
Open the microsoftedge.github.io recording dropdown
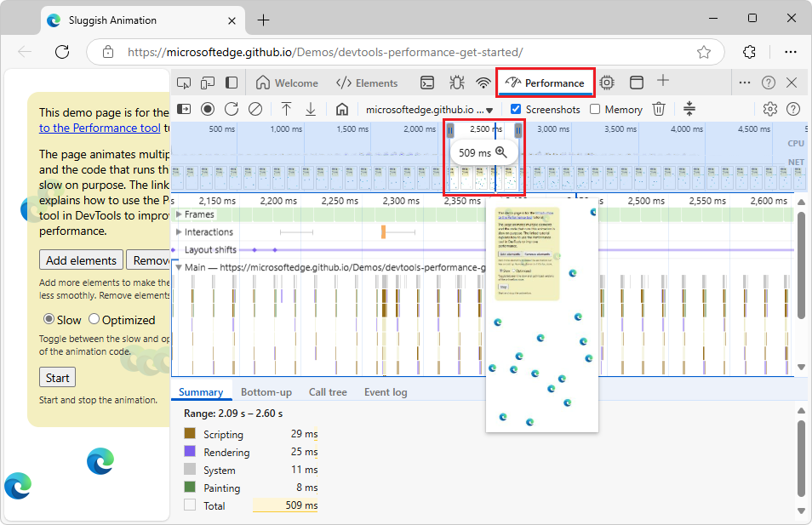[430, 110]
